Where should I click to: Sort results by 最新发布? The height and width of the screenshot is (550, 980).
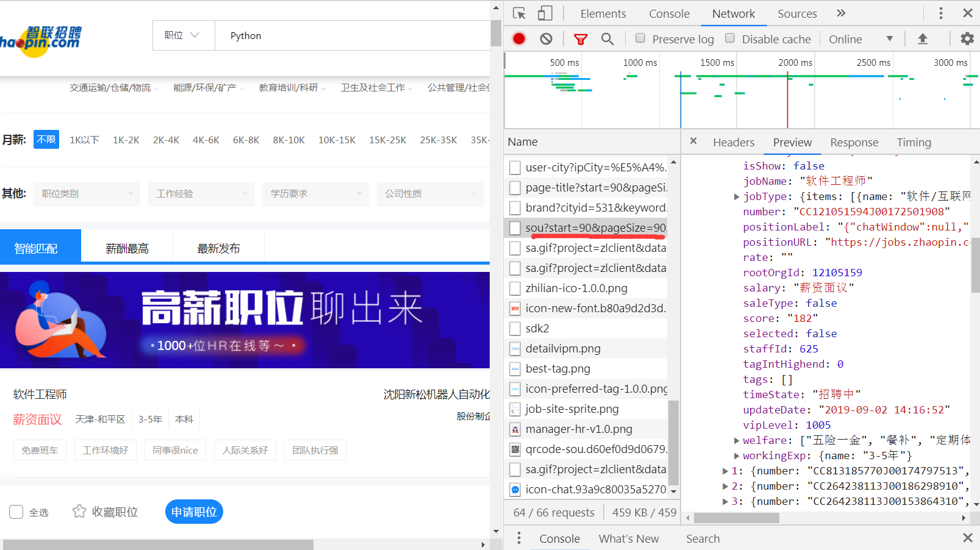click(x=218, y=248)
